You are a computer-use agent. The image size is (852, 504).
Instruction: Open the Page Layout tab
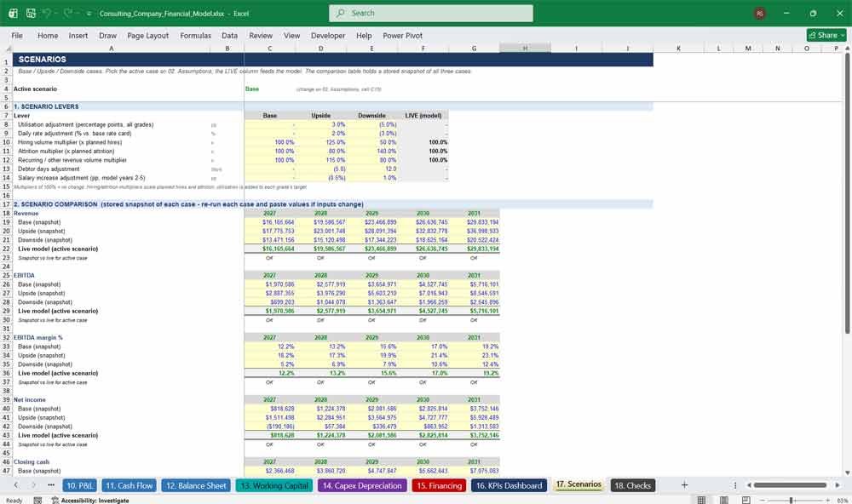coord(147,35)
